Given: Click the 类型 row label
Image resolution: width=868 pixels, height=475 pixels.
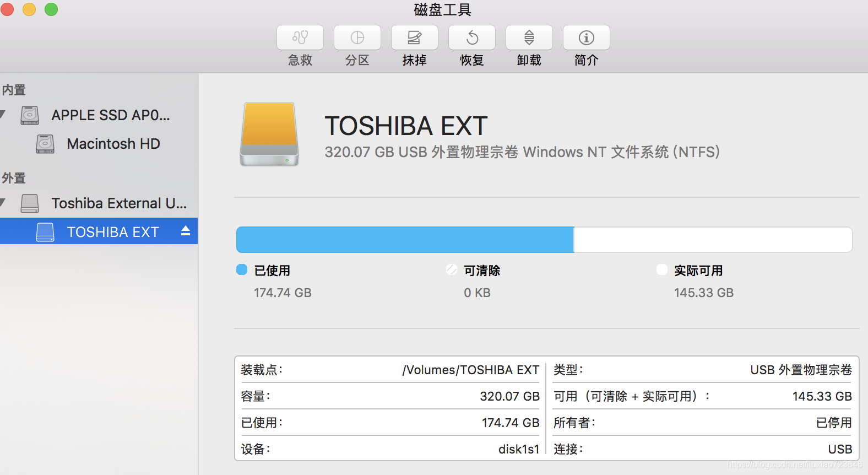Looking at the screenshot, I should (568, 370).
